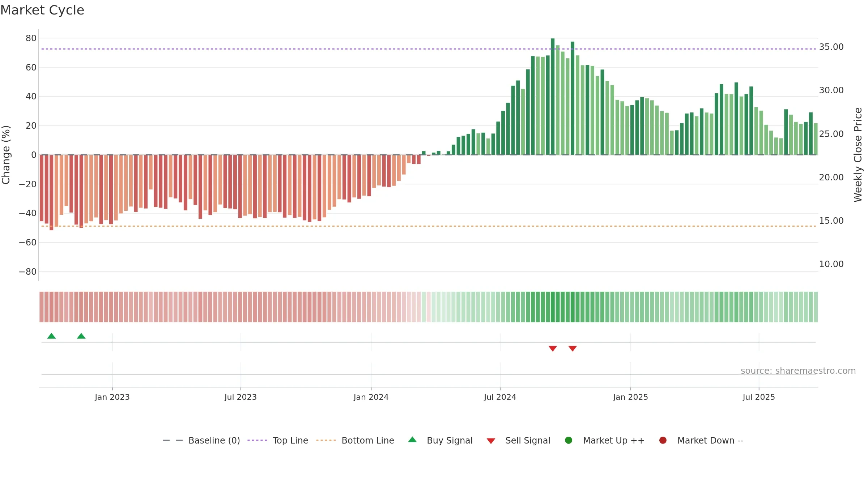The image size is (868, 488).
Task: Click the 15.00 price axis tick
Action: tap(831, 221)
